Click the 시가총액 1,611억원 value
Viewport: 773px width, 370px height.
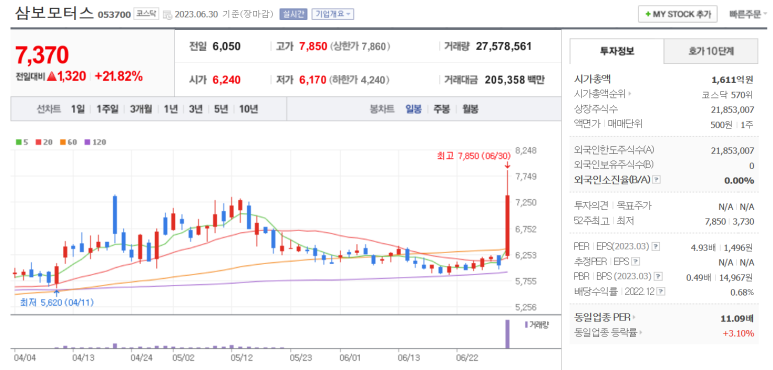[733, 79]
